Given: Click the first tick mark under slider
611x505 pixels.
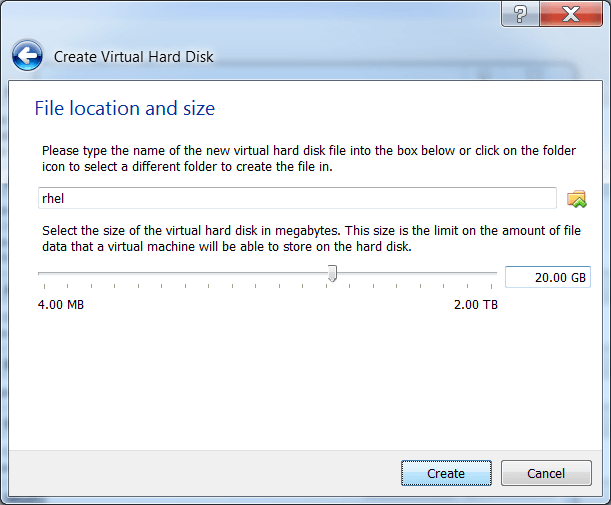Looking at the screenshot, I should pos(44,286).
